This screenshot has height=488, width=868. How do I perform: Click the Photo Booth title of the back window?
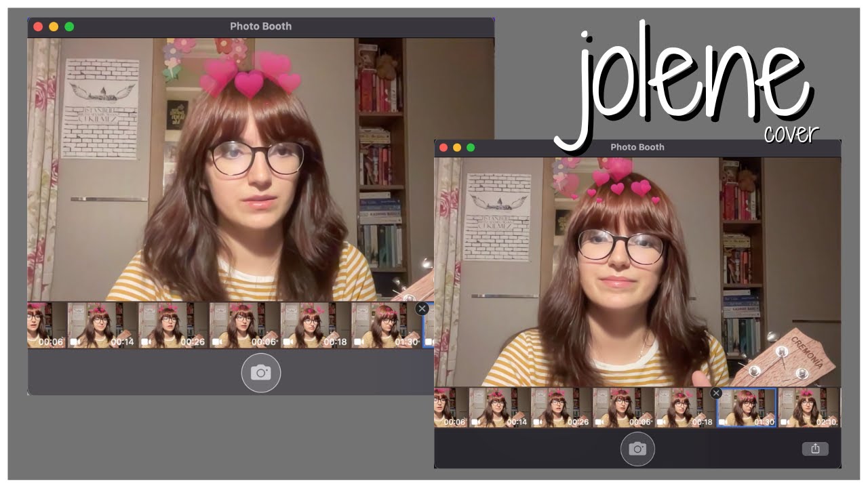(x=261, y=26)
